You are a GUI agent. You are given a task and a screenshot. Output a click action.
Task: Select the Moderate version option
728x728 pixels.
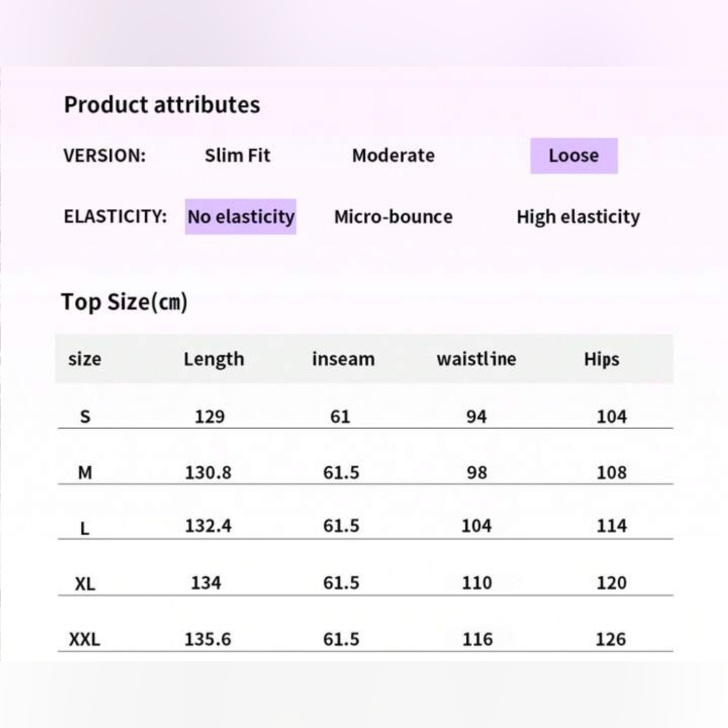[393, 156]
